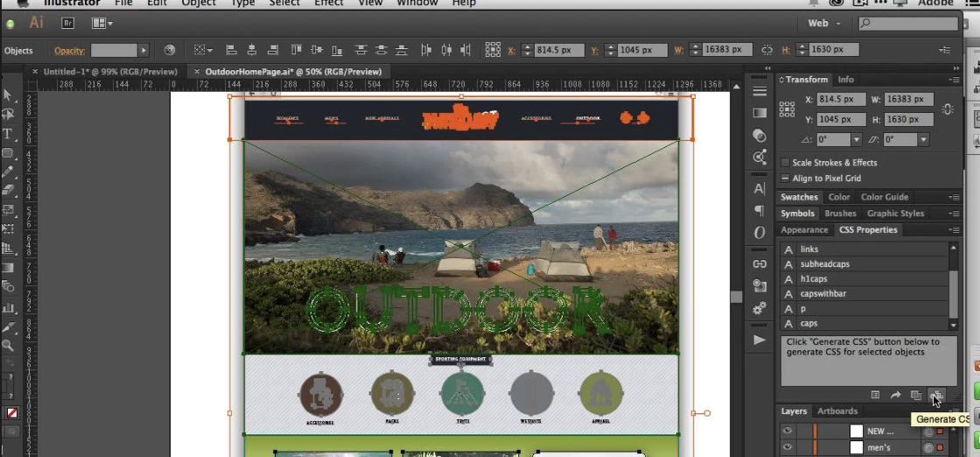
Task: Open the Arrange Documents dropdown
Action: (101, 23)
